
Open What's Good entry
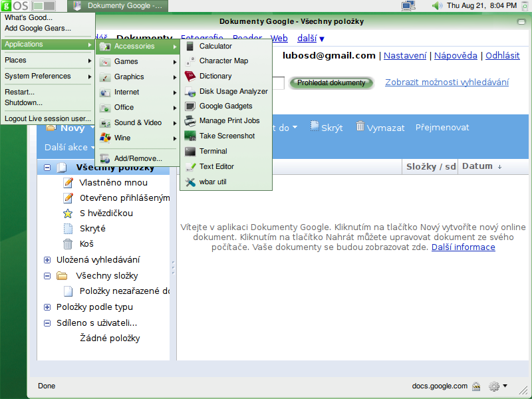(x=47, y=18)
